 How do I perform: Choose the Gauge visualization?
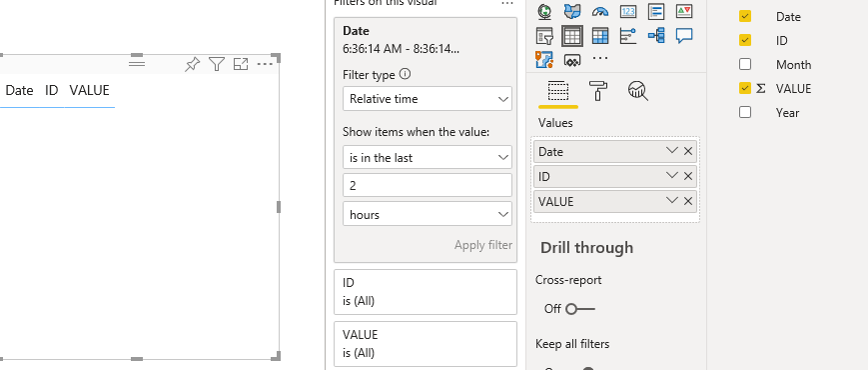600,11
